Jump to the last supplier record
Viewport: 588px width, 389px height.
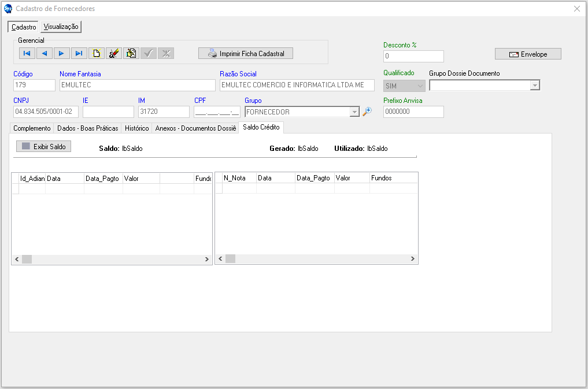click(79, 53)
